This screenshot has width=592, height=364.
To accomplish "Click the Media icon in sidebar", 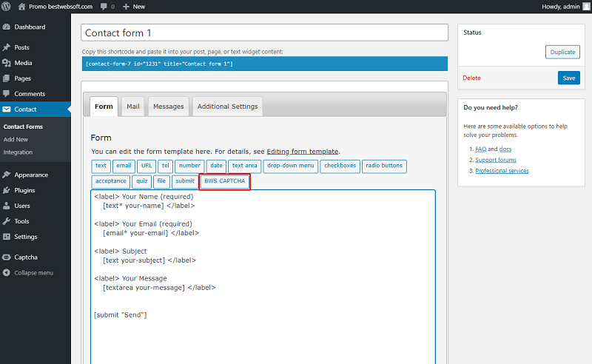I will click(7, 63).
